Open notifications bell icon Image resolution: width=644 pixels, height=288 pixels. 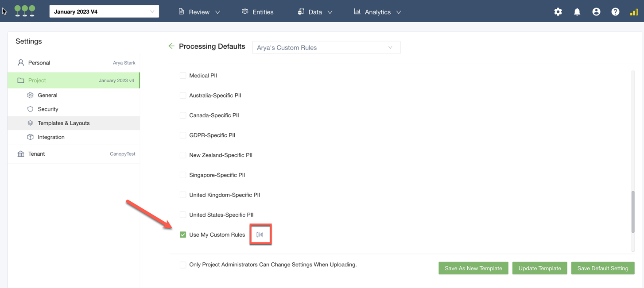click(x=577, y=12)
